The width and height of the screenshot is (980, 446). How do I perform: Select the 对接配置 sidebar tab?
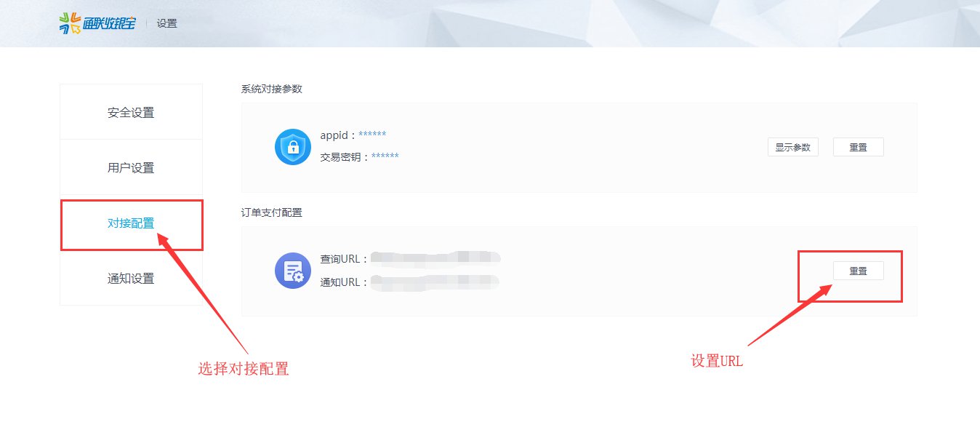131,223
